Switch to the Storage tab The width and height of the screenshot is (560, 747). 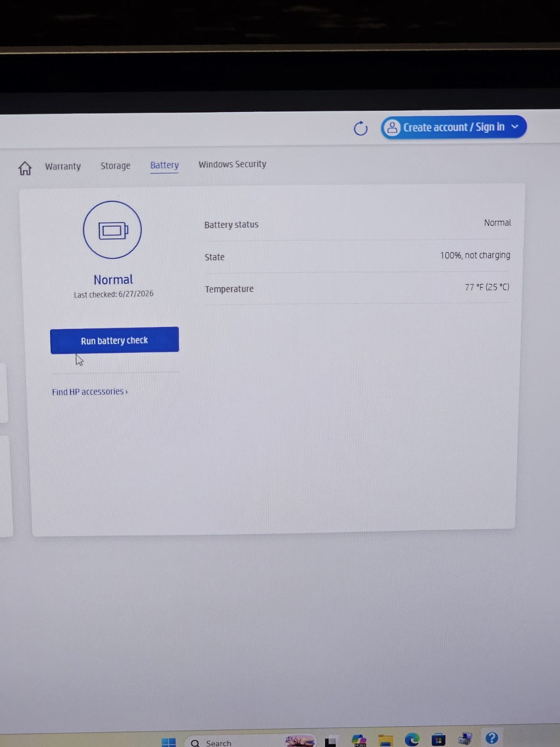tap(115, 166)
